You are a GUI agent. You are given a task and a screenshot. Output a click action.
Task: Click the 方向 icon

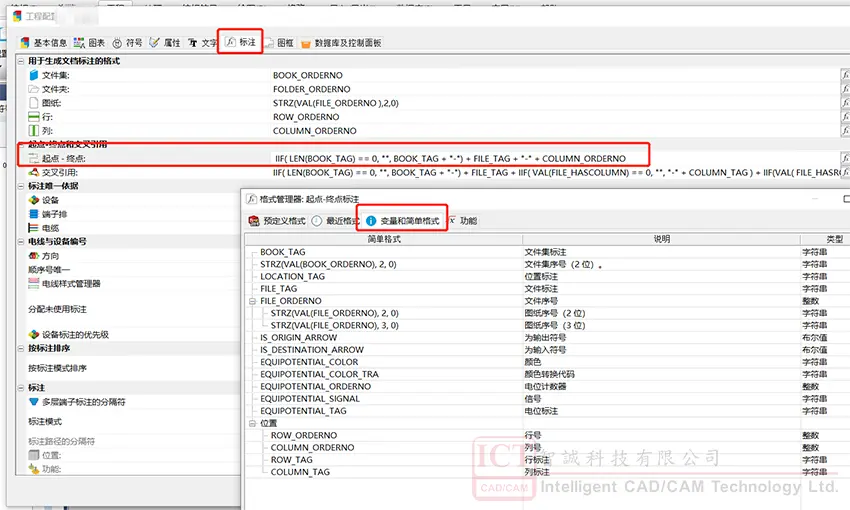34,256
